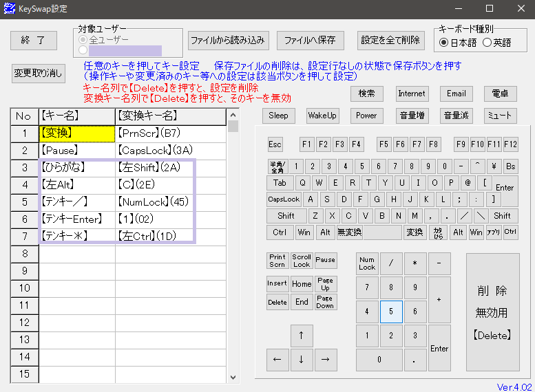This screenshot has height=392, width=535.
Task: Click the space bar key
Action: [382, 232]
